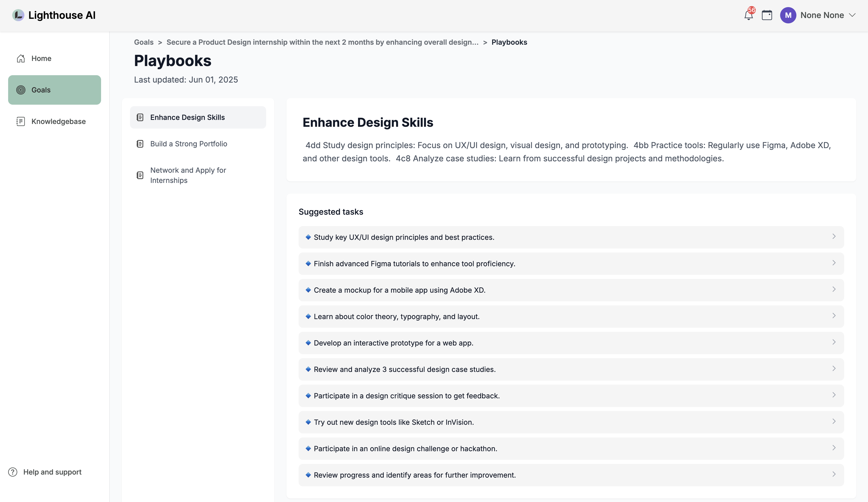This screenshot has width=868, height=502.
Task: Open the calendar icon in header
Action: [x=767, y=15]
